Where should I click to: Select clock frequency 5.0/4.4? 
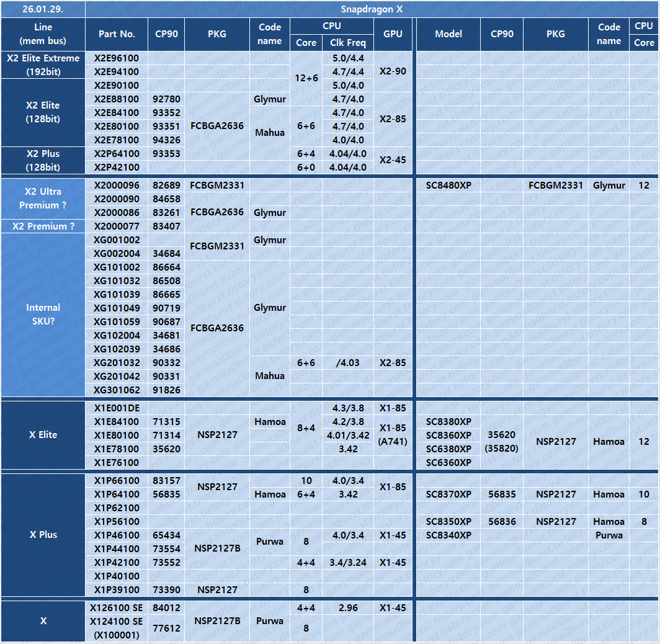click(x=348, y=58)
